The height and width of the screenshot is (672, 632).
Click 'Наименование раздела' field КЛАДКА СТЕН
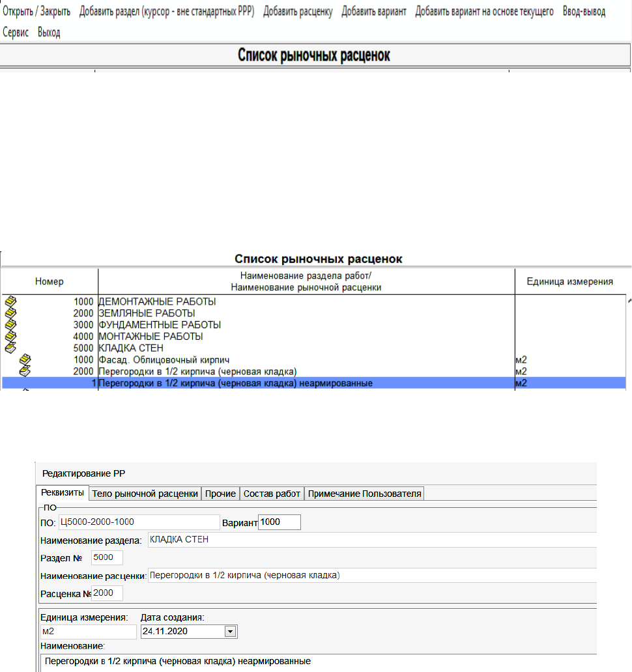coord(372,540)
